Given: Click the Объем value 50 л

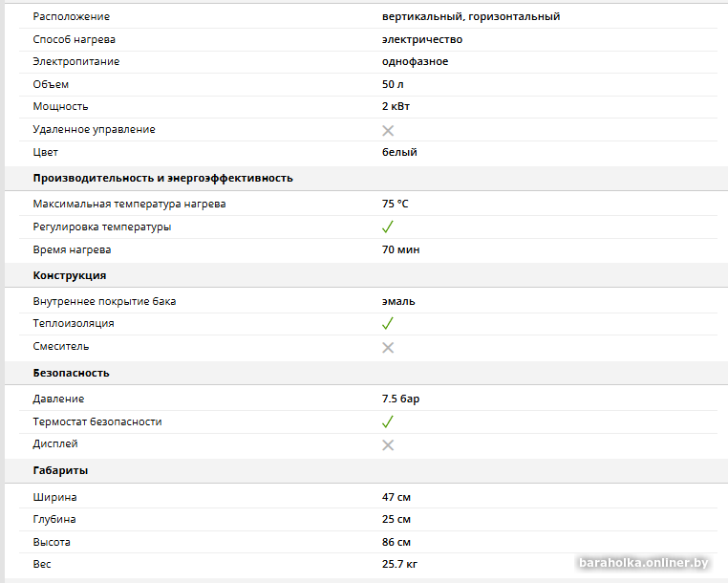Looking at the screenshot, I should (x=393, y=84).
